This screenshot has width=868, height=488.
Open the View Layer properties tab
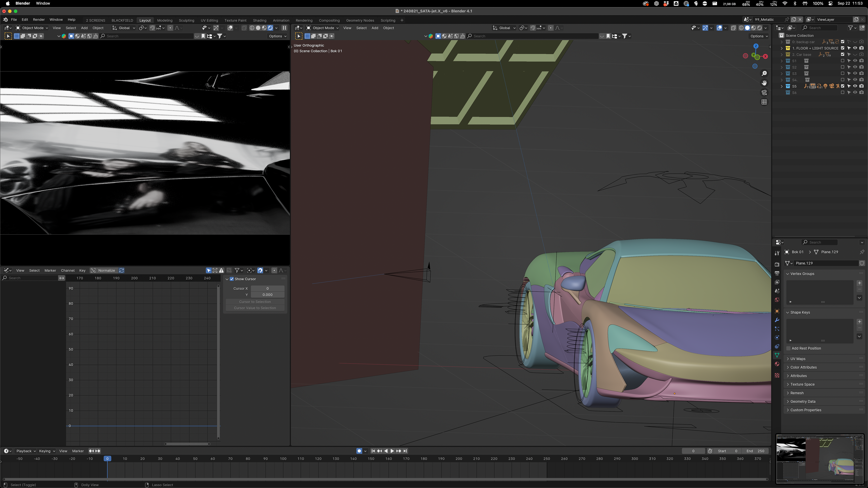pos(777,282)
